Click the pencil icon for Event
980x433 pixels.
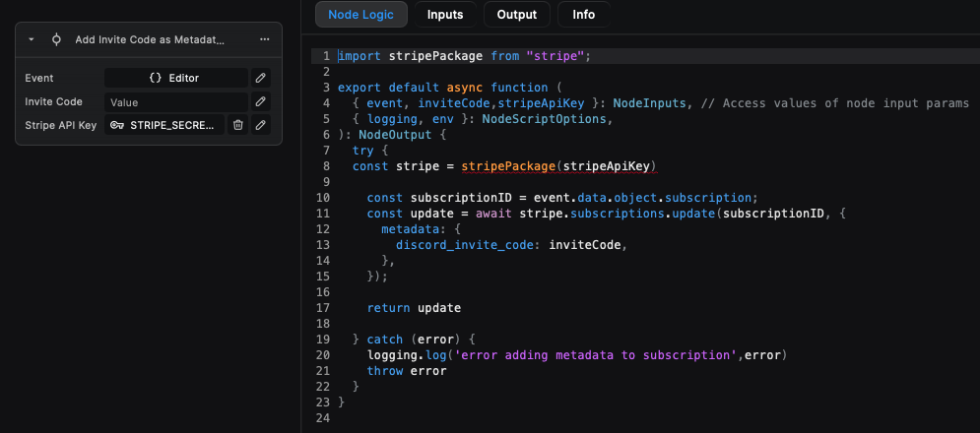[261, 78]
